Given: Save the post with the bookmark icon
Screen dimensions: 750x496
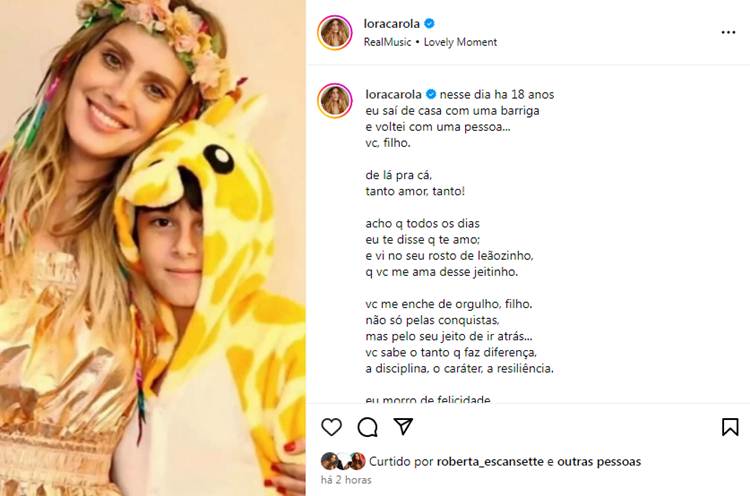Looking at the screenshot, I should coord(730,427).
